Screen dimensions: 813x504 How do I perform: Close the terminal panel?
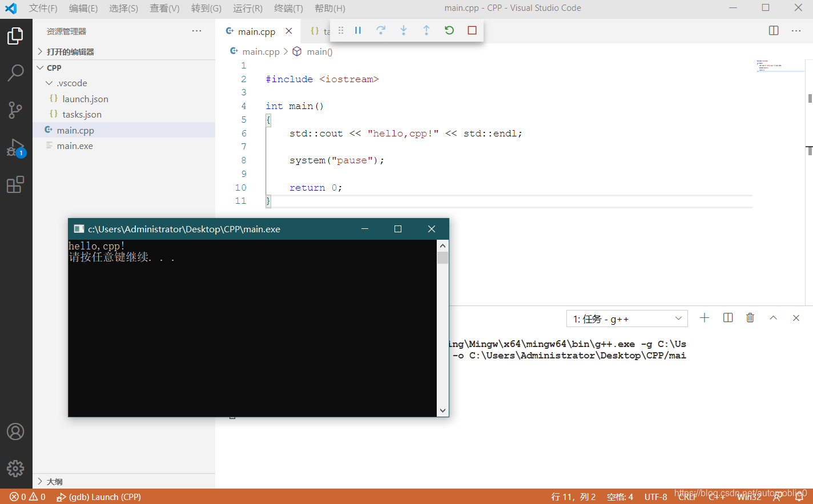(796, 318)
